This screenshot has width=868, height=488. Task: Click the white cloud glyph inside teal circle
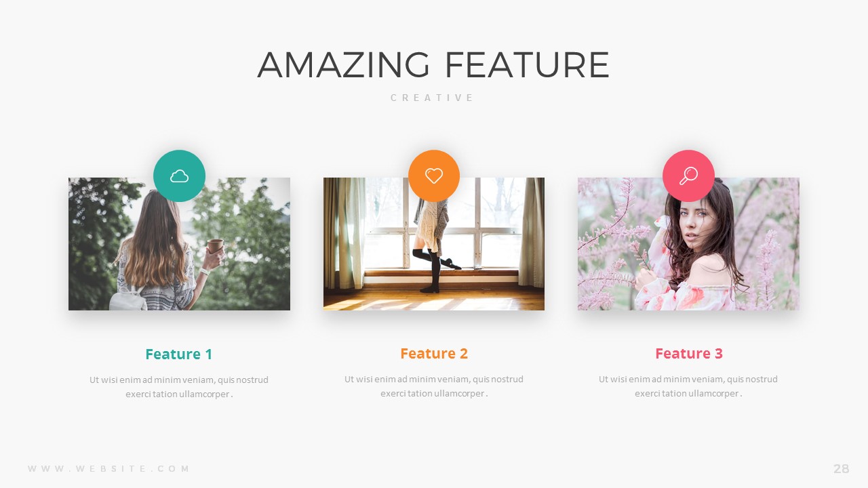pos(179,176)
